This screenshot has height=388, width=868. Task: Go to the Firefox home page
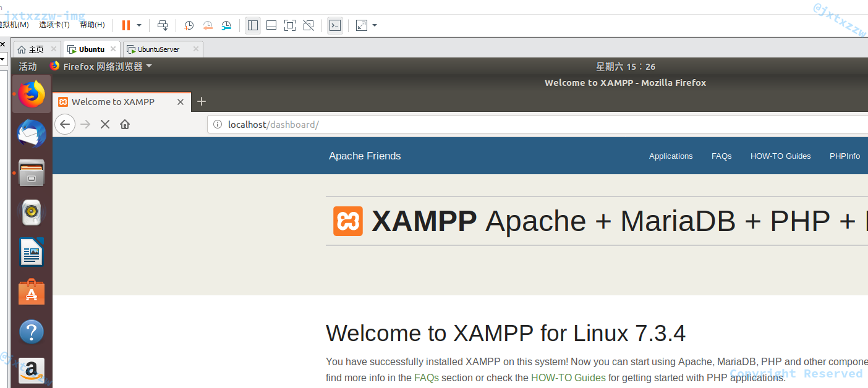click(x=125, y=124)
